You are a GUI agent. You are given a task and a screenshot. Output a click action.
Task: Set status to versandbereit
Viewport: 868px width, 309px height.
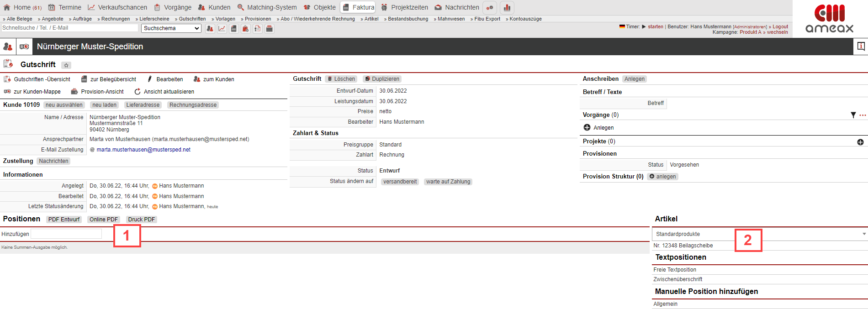point(400,182)
